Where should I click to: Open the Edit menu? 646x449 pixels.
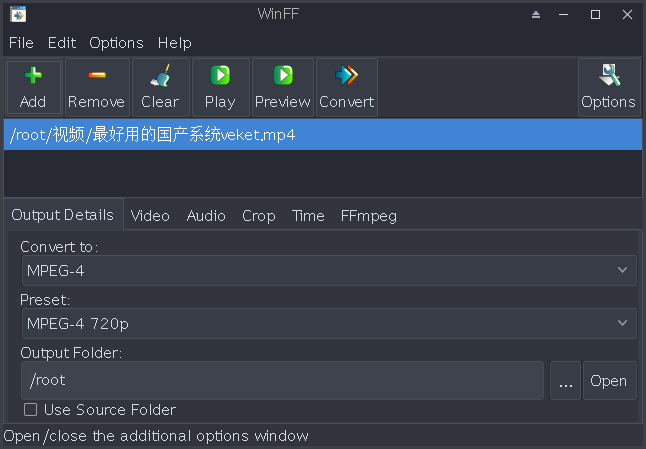(62, 43)
